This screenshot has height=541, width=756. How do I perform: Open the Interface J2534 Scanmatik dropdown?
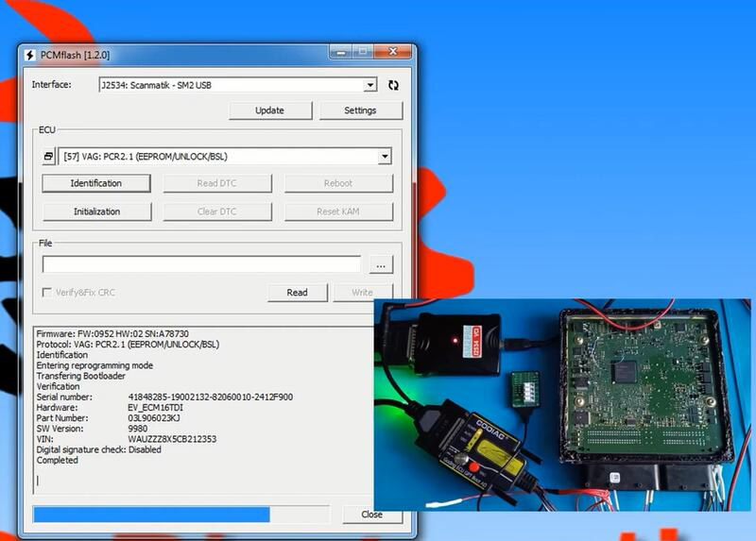click(x=370, y=85)
